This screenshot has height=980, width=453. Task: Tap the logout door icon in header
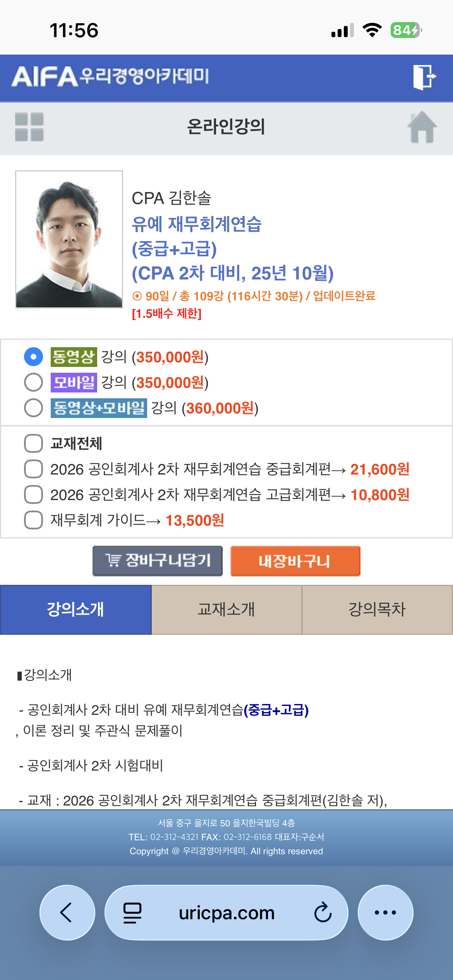tap(424, 77)
